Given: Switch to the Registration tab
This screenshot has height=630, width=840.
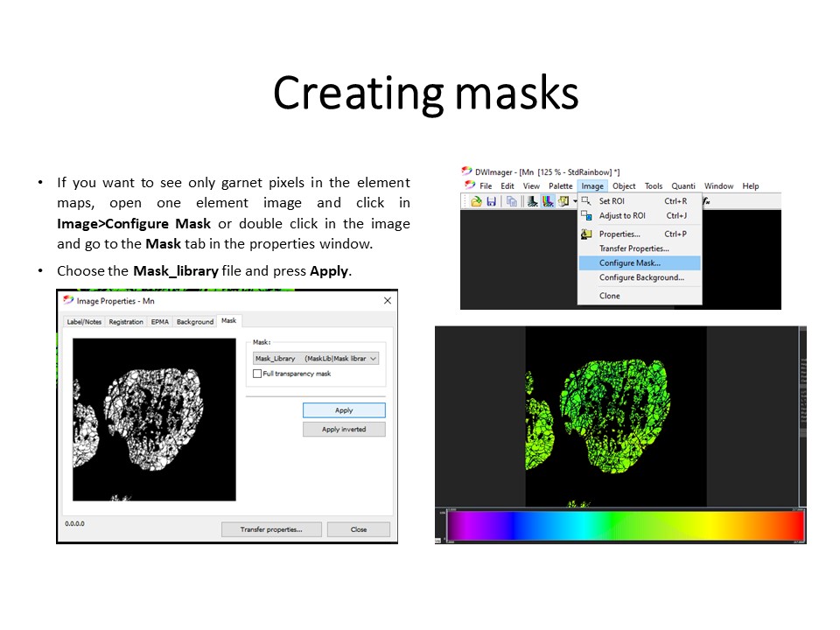Looking at the screenshot, I should [126, 322].
